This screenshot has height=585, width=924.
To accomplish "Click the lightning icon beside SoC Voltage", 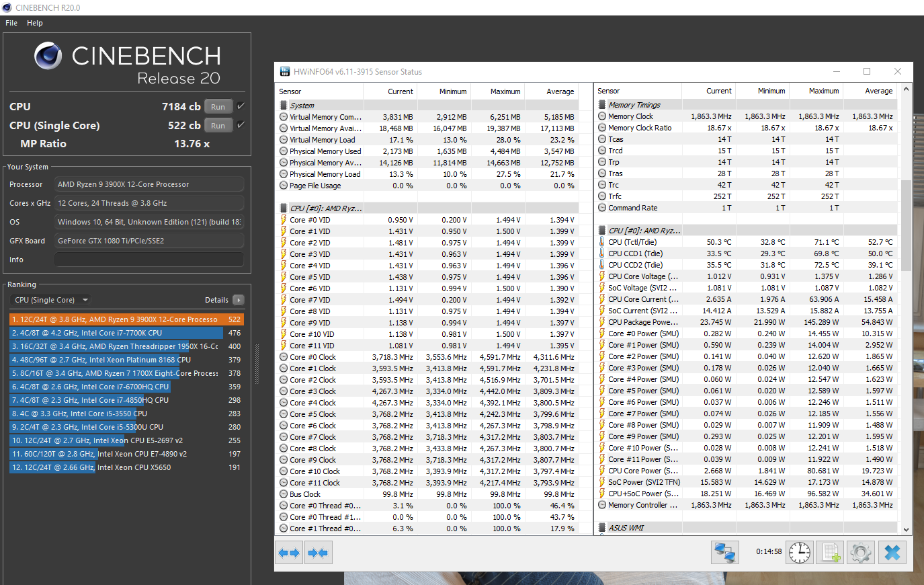I will (602, 288).
